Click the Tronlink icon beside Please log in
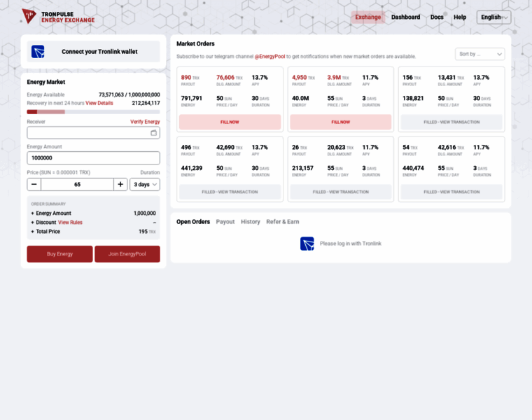Screen dimensions: 532x420 (x=307, y=244)
